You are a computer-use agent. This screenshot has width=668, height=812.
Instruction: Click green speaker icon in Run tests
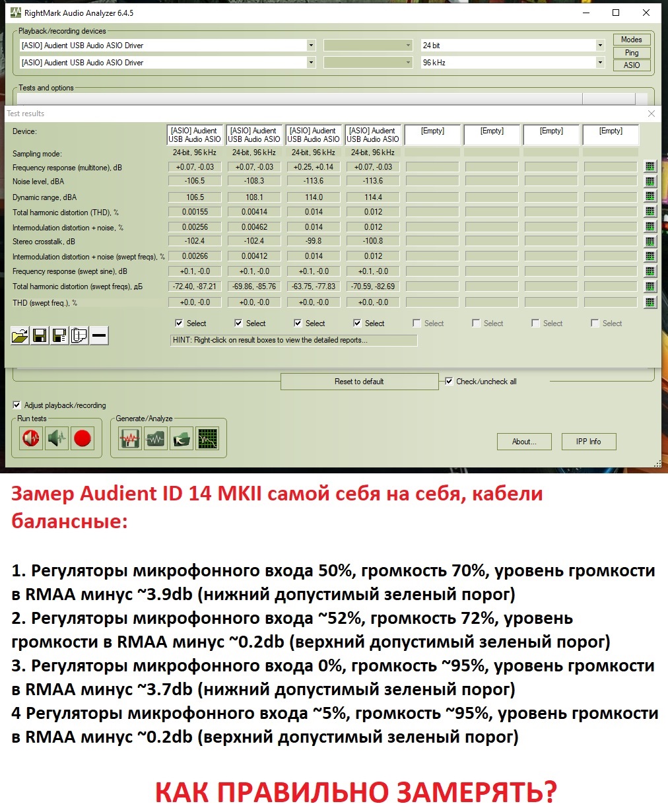click(x=57, y=438)
